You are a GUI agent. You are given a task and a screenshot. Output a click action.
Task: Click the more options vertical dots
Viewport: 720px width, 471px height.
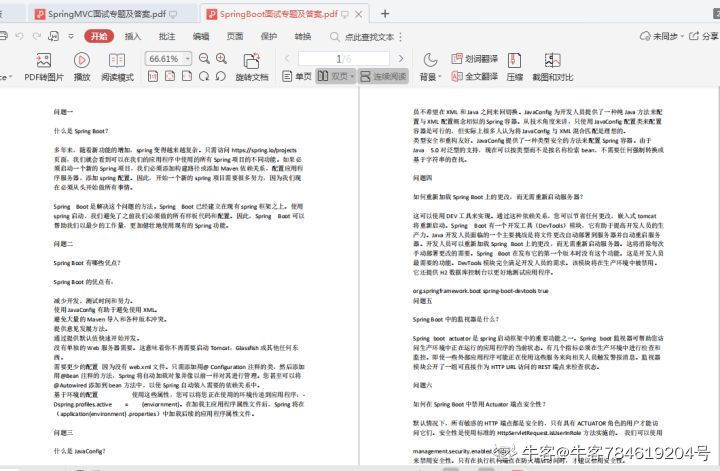click(x=400, y=37)
